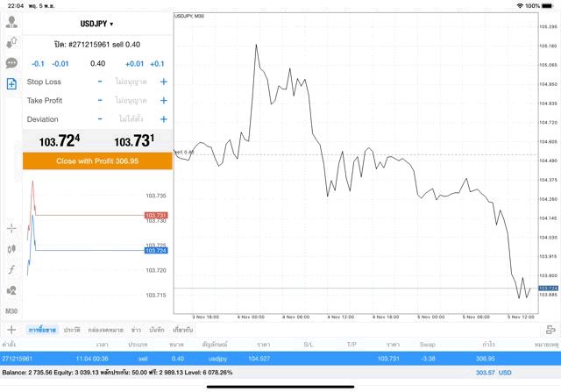Decrease volume by 0.01
561x392 pixels.
[x=60, y=64]
